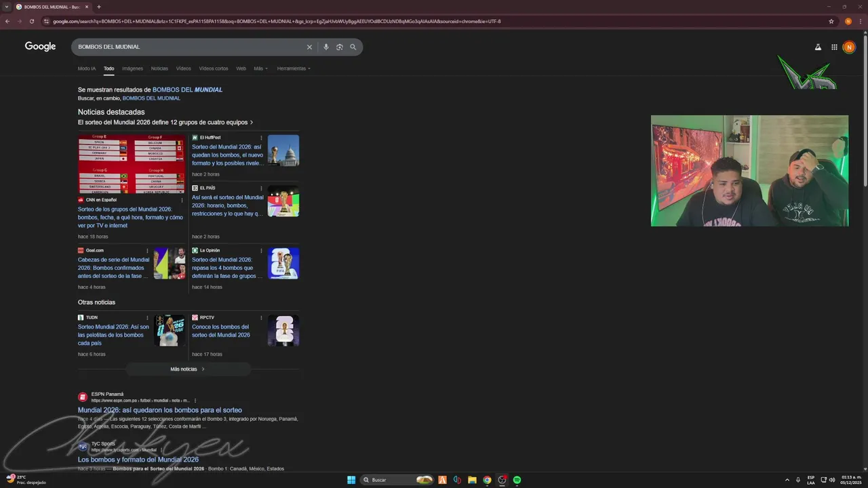The height and width of the screenshot is (488, 868).
Task: Open the Google apps grid icon
Action: pos(834,47)
